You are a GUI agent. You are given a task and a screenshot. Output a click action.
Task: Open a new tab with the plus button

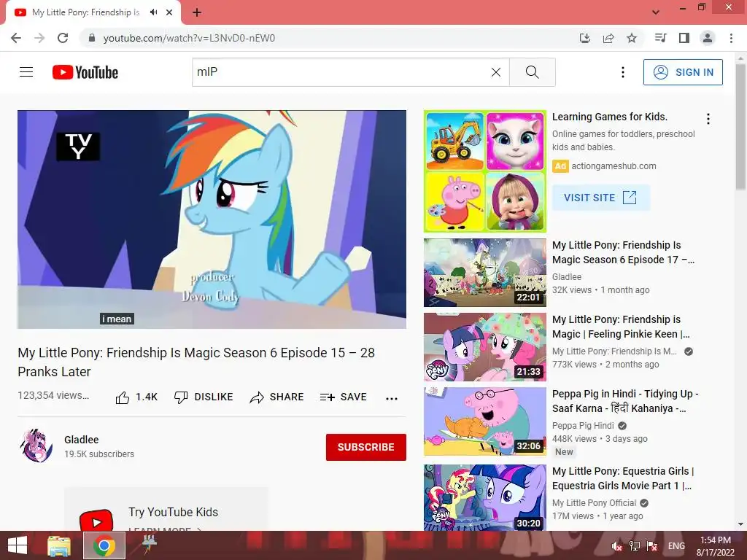click(197, 12)
